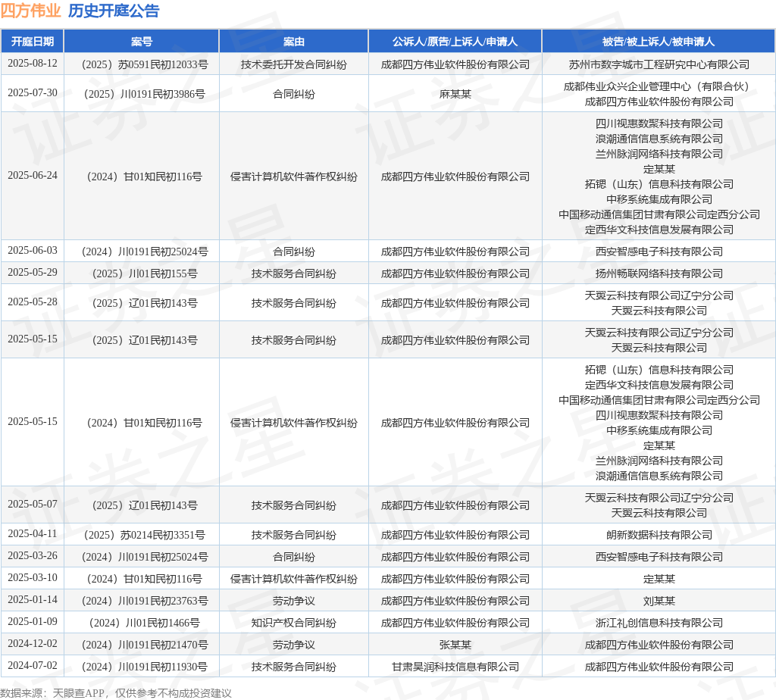Click the date 2025-04-11
Image resolution: width=776 pixels, height=700 pixels.
pyautogui.click(x=33, y=534)
